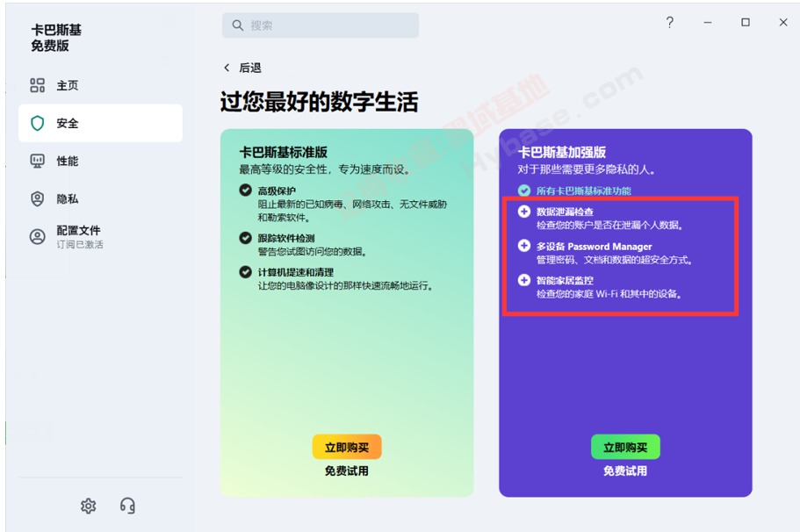800x532 pixels.
Task: Click the 跟踪软件检测 feature title
Action: click(286, 238)
